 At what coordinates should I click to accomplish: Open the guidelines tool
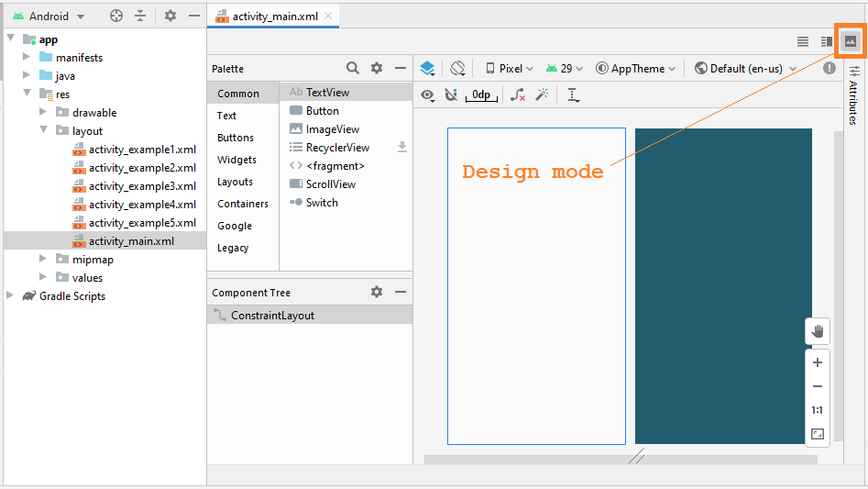click(573, 95)
